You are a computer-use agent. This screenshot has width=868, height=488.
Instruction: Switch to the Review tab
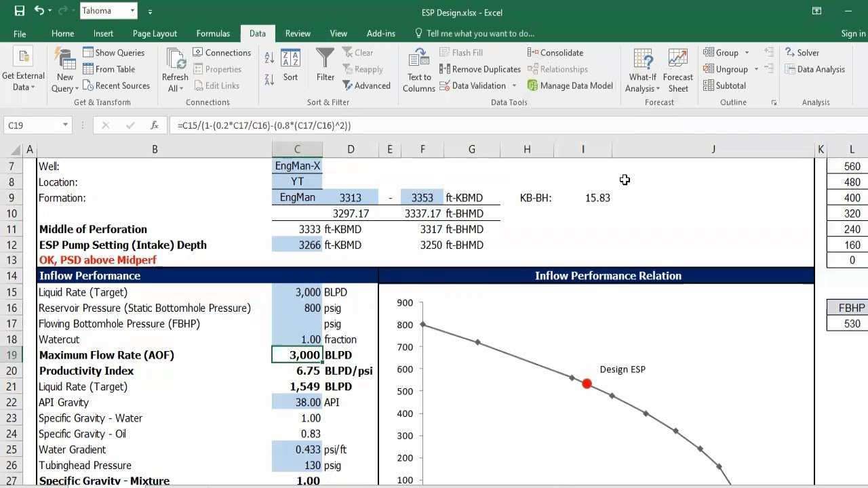(x=298, y=33)
